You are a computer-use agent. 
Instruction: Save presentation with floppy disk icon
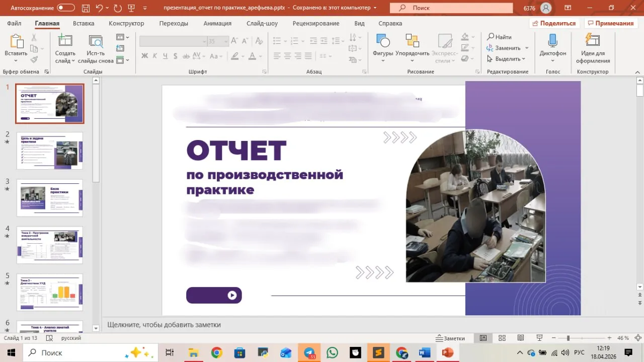point(85,8)
